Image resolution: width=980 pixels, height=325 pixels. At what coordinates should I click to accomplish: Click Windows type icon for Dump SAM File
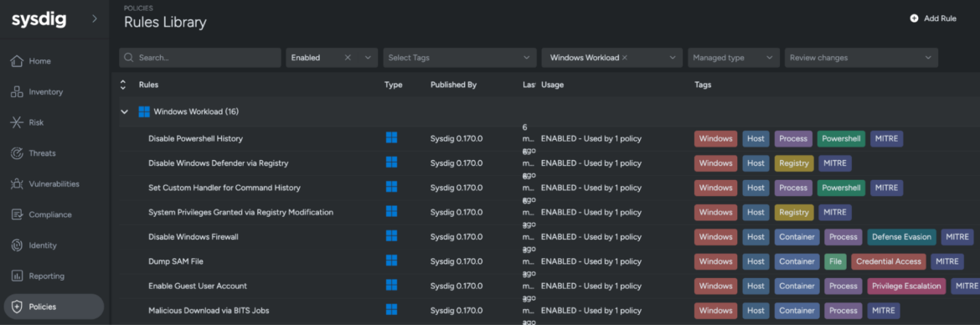tap(391, 260)
